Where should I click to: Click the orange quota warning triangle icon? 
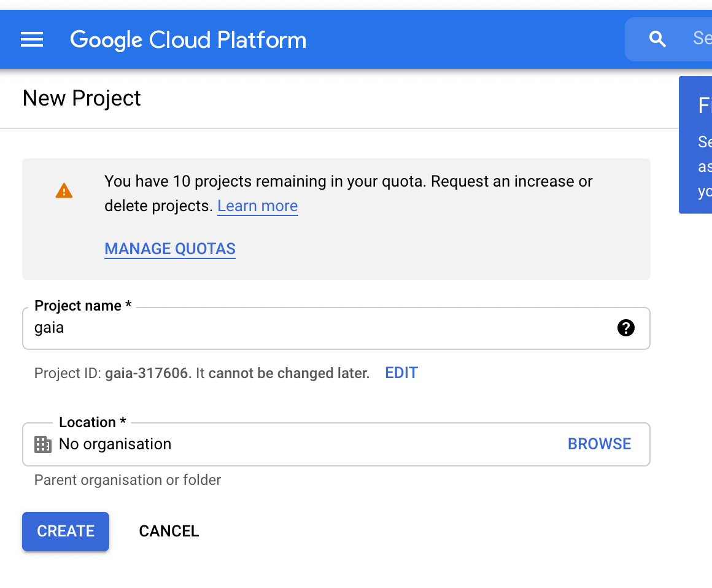click(64, 191)
